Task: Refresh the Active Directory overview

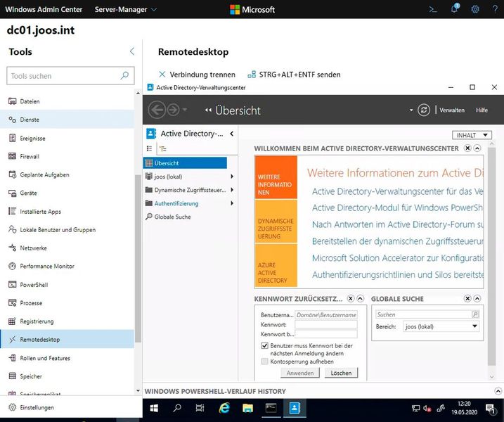Action: tap(424, 110)
